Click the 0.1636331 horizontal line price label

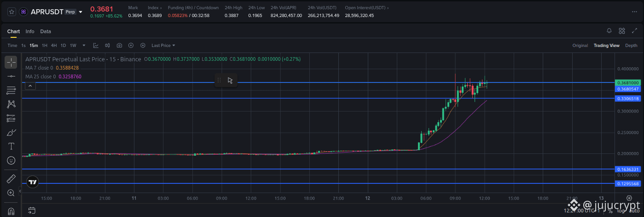(628, 169)
